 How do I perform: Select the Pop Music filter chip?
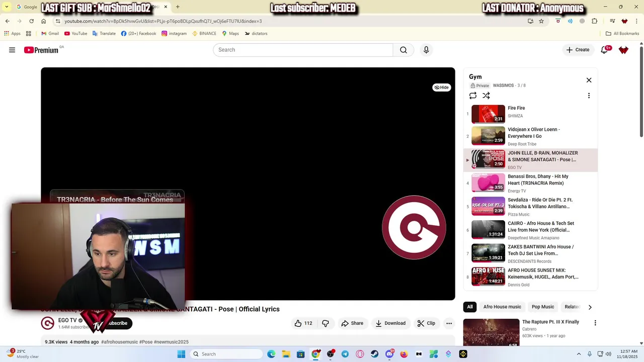[x=543, y=307]
